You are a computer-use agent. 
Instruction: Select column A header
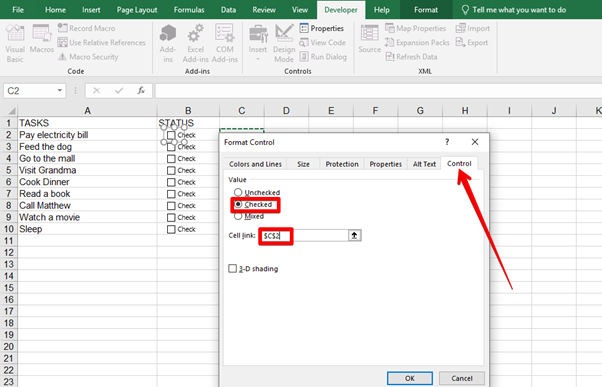pos(88,111)
